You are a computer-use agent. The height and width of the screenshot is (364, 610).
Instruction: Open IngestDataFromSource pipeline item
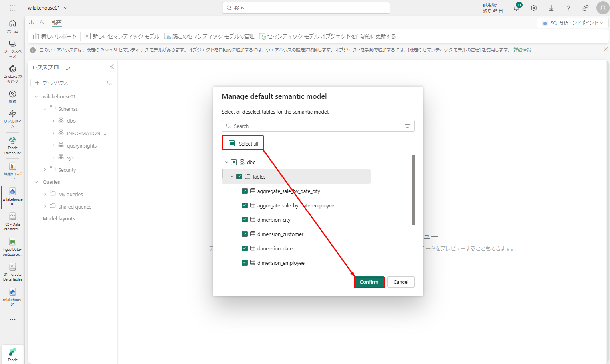pos(12,247)
